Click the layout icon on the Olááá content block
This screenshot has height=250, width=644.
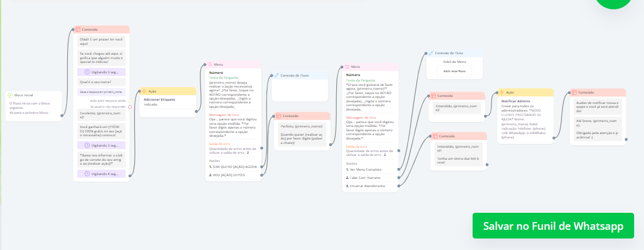click(x=78, y=30)
